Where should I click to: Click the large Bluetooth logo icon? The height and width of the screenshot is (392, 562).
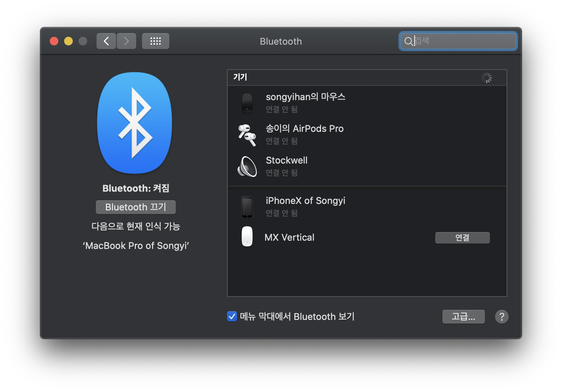click(x=135, y=123)
